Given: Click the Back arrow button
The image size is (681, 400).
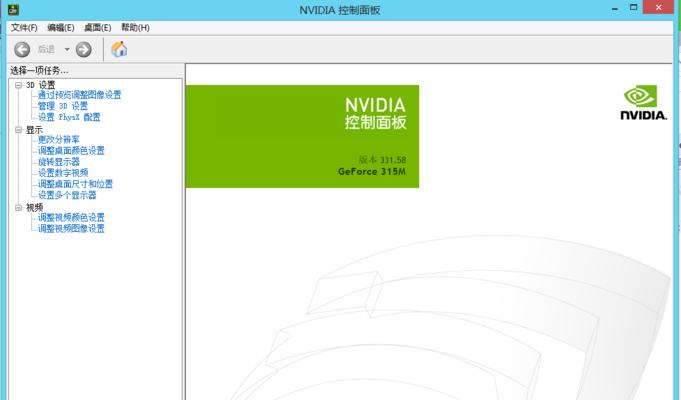Looking at the screenshot, I should pos(22,50).
